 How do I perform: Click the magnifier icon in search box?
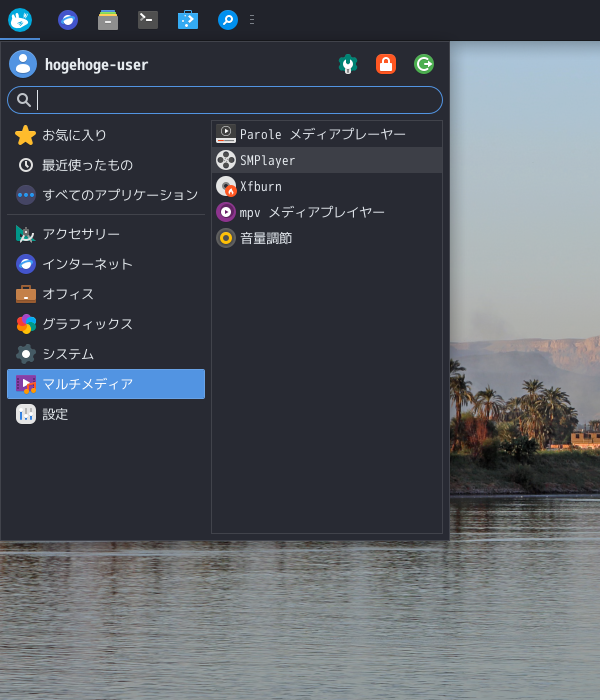click(24, 100)
